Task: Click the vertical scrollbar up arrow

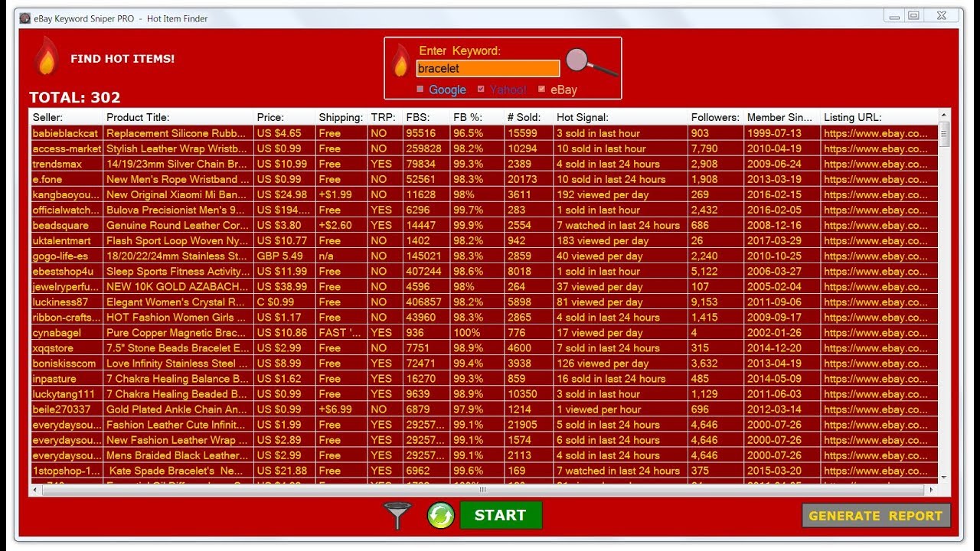Action: pos(944,115)
